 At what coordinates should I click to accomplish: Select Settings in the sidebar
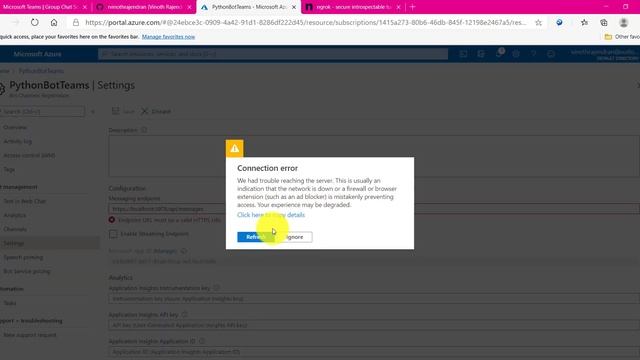pyautogui.click(x=13, y=243)
